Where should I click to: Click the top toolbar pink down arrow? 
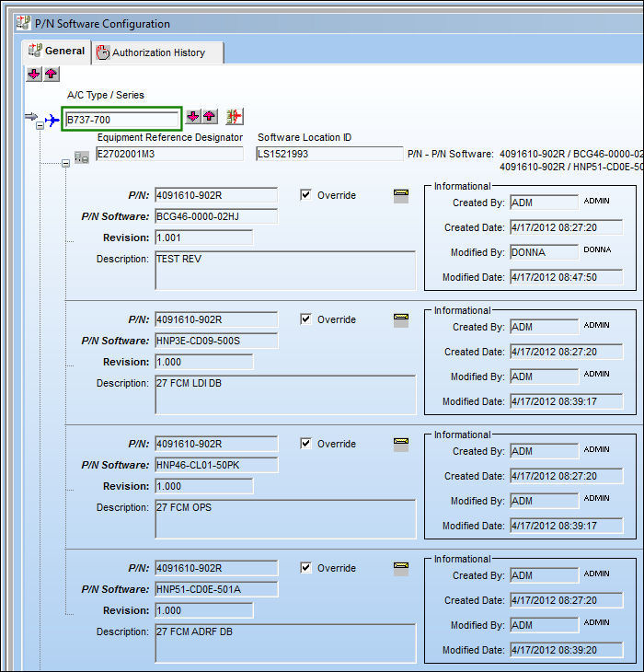pyautogui.click(x=34, y=75)
